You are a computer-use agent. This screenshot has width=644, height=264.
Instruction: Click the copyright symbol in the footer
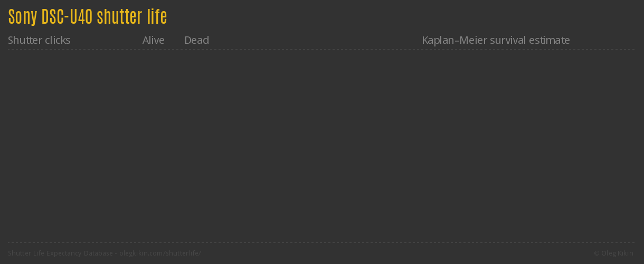coord(597,253)
